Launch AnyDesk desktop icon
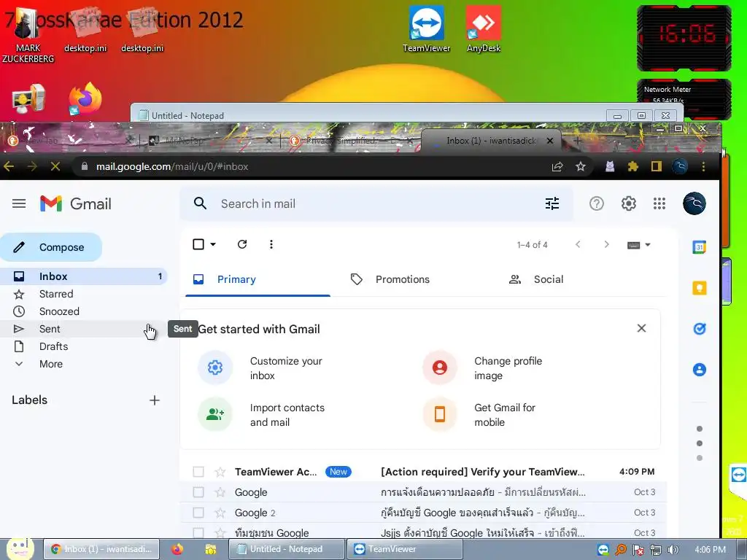Screen dimensions: 747x560 point(483,29)
